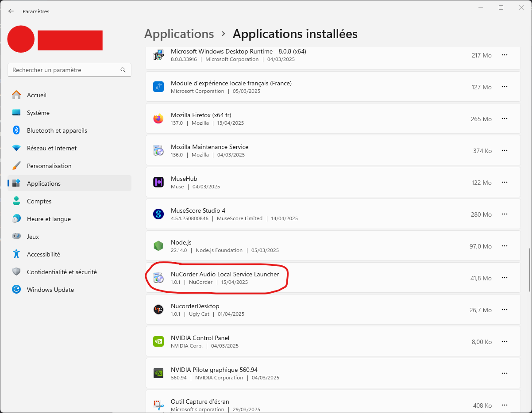
Task: Click the Réseau et Internet Wi-Fi icon
Action: click(x=16, y=148)
